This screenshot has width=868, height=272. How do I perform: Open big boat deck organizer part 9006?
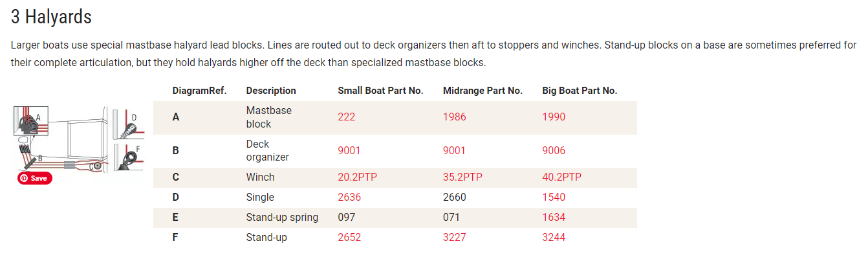click(x=554, y=151)
